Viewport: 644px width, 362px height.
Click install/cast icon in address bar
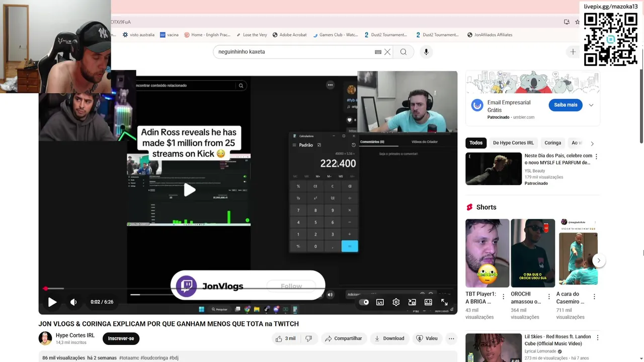(567, 22)
